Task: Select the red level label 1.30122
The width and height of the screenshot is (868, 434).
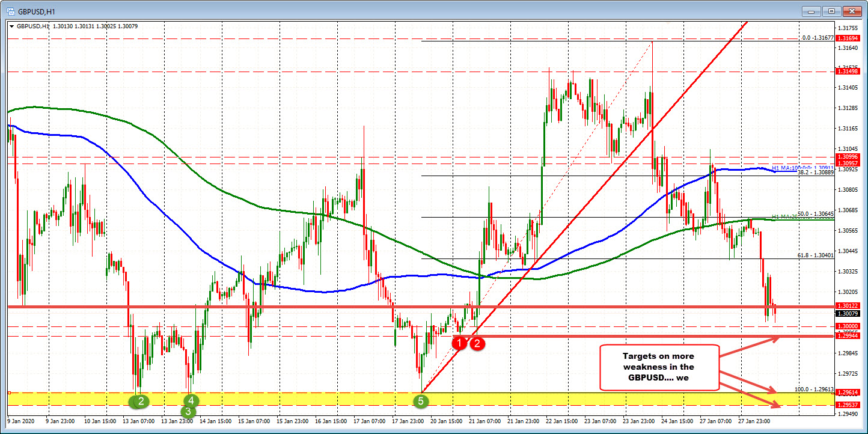Action: click(x=848, y=305)
